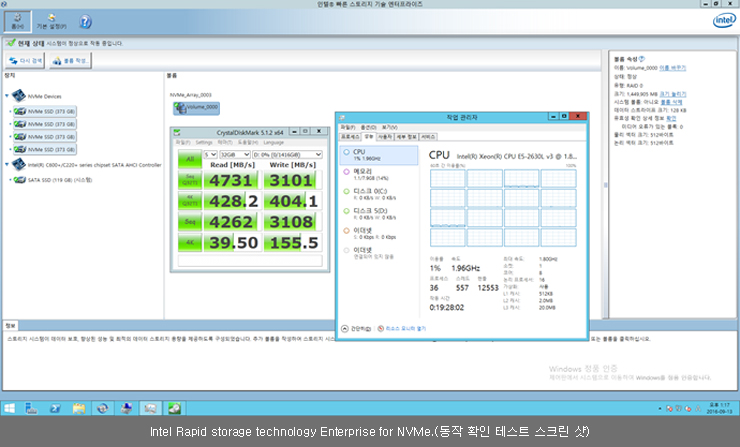Switch to the Services (서비스) tab
Image resolution: width=740 pixels, height=447 pixels.
point(428,137)
